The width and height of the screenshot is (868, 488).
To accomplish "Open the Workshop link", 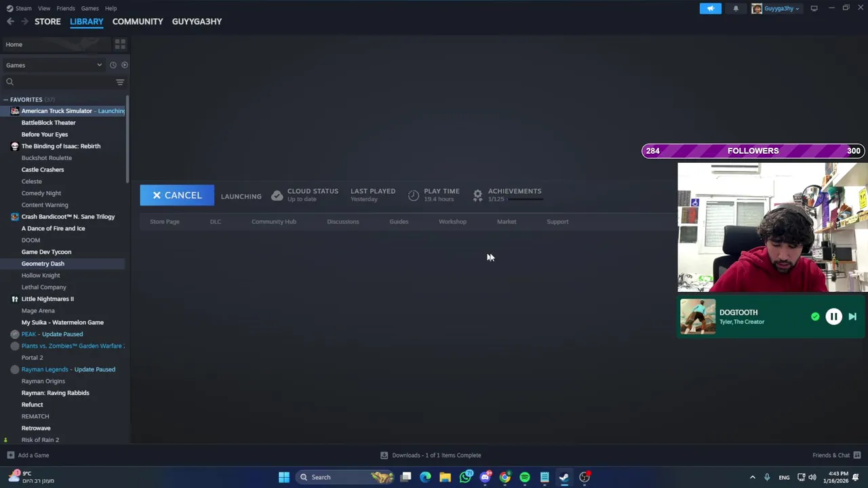I will 452,222.
